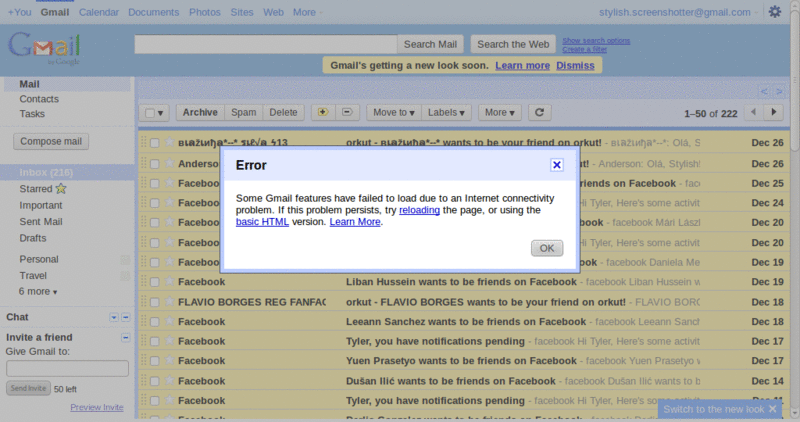Star the Leeann Sanchez Facebook message
This screenshot has width=800, height=422.
point(169,321)
